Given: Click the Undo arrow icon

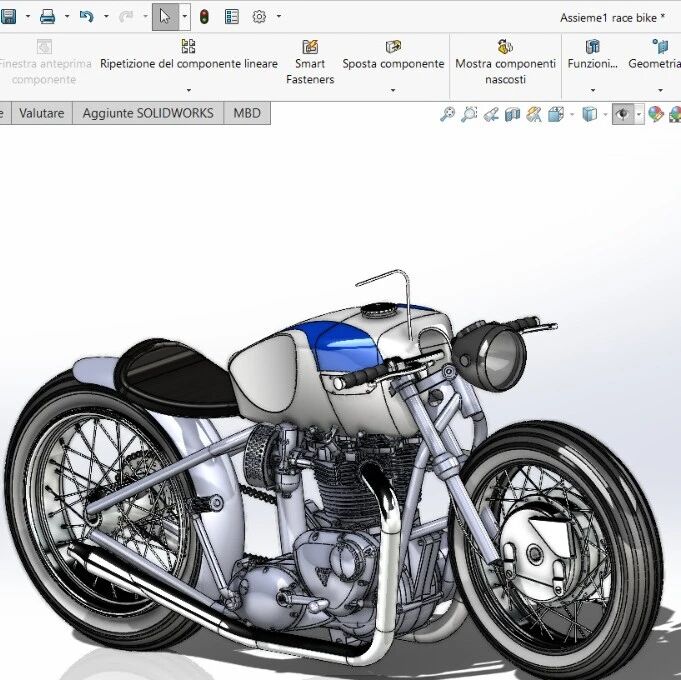Looking at the screenshot, I should [86, 17].
